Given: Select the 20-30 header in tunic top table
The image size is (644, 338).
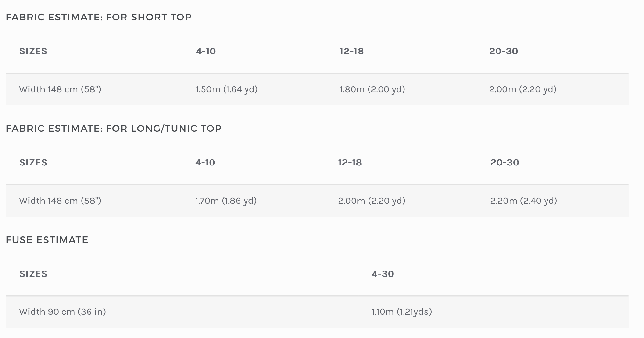Looking at the screenshot, I should (x=505, y=162).
